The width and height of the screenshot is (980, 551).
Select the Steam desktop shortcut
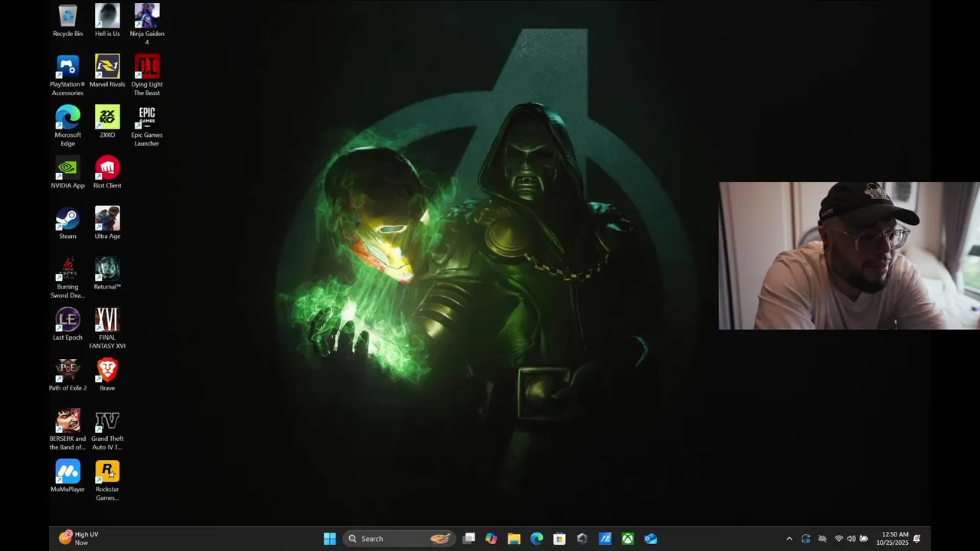tap(67, 223)
